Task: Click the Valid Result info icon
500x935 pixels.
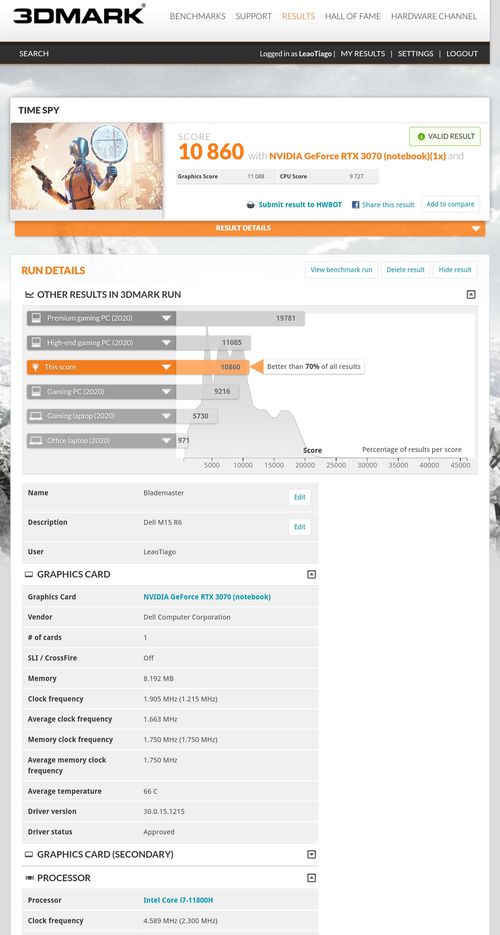Action: pyautogui.click(x=421, y=137)
